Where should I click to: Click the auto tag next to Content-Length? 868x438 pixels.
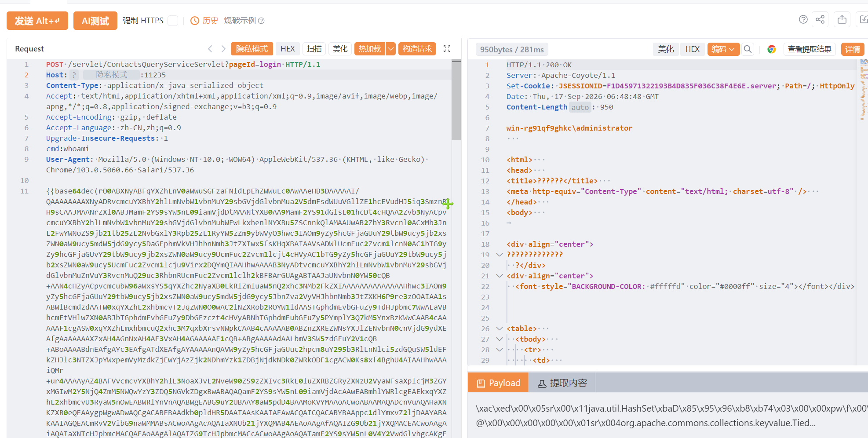click(x=580, y=107)
